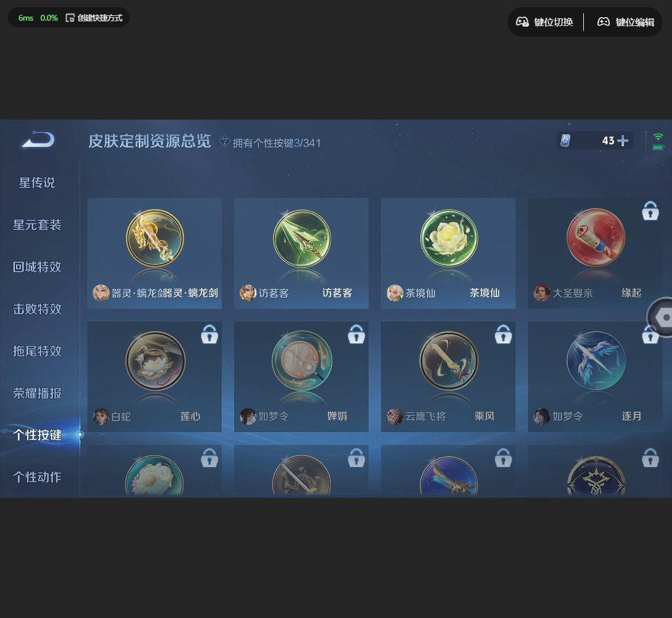Screen dimensions: 672x618
Task: Click the game logo icon above the sidebar
Action: [x=37, y=140]
